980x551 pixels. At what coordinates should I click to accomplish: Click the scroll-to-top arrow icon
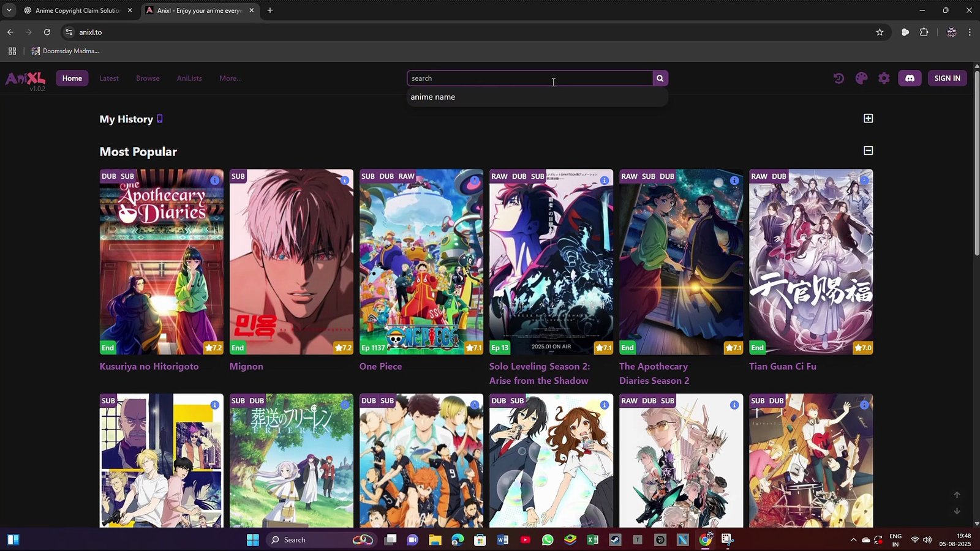tap(957, 495)
